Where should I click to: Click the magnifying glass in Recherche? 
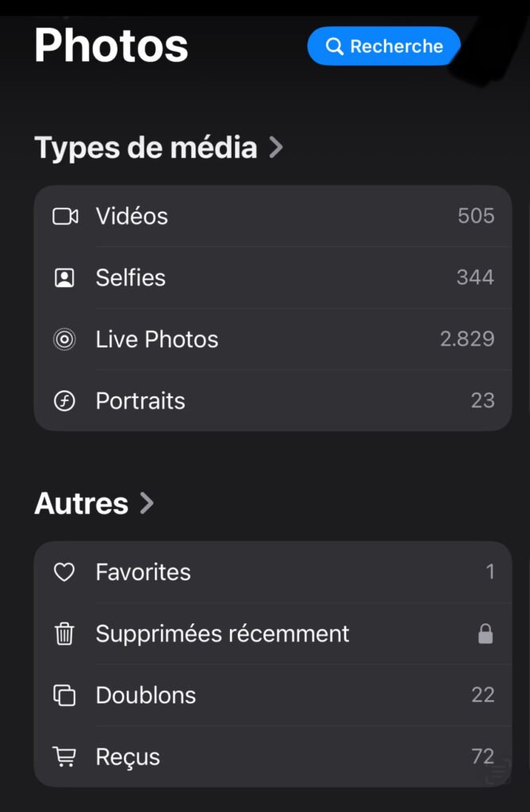[335, 46]
